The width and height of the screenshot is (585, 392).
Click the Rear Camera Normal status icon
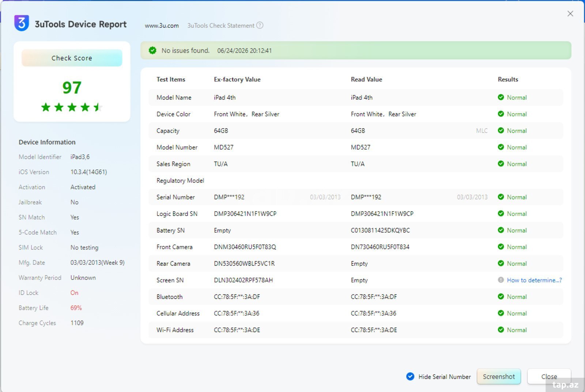coord(501,263)
